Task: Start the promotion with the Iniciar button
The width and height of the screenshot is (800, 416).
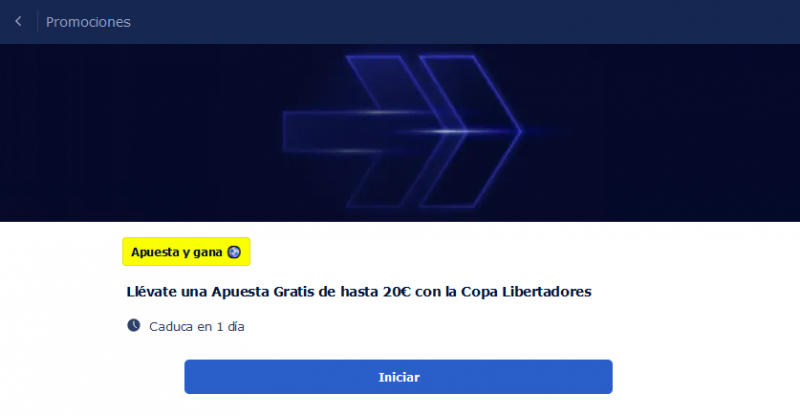Action: tap(398, 377)
